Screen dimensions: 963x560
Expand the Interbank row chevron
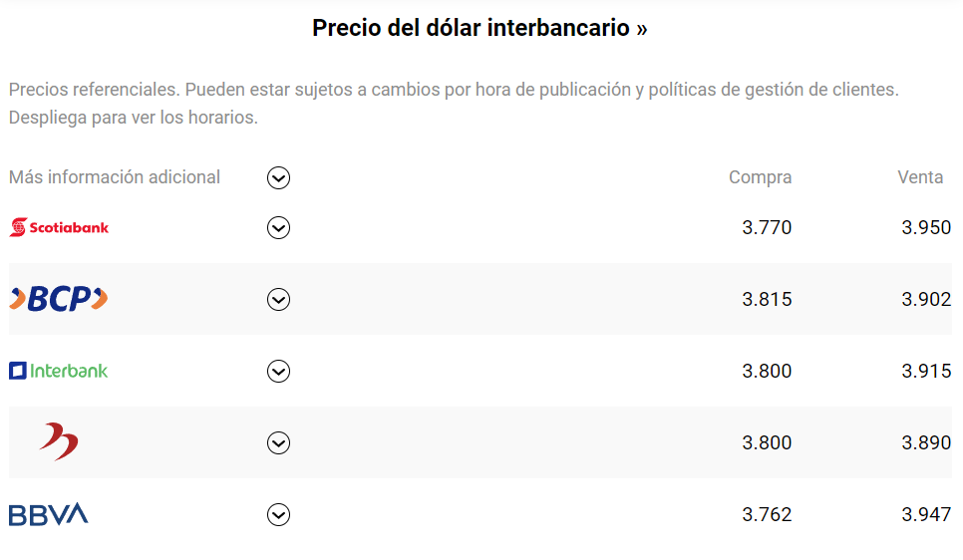pos(278,371)
